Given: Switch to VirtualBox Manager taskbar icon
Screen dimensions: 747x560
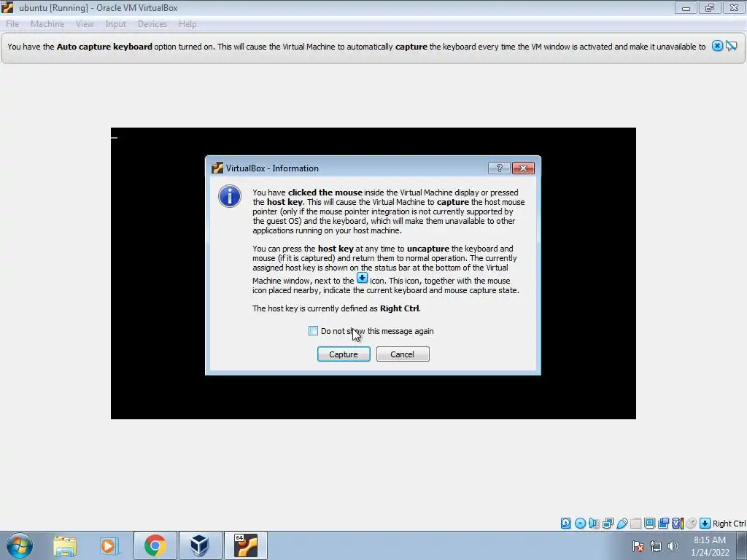Looking at the screenshot, I should (x=199, y=545).
